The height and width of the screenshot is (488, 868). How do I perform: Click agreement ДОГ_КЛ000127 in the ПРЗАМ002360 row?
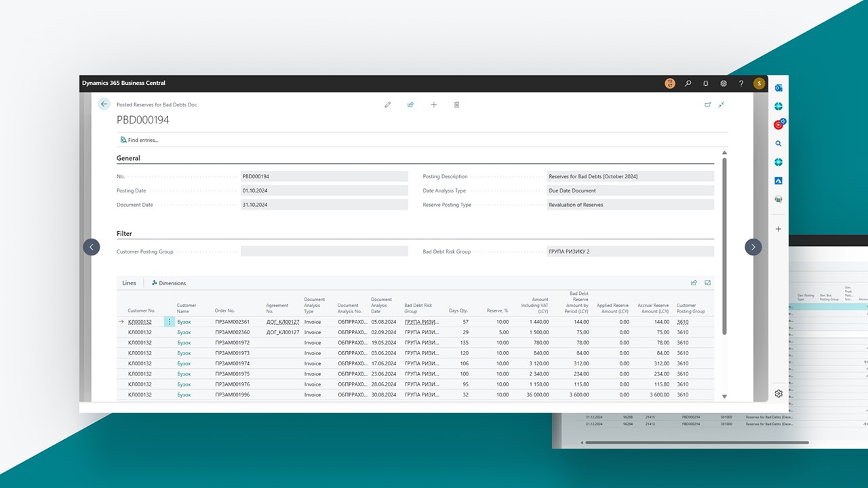coord(283,332)
